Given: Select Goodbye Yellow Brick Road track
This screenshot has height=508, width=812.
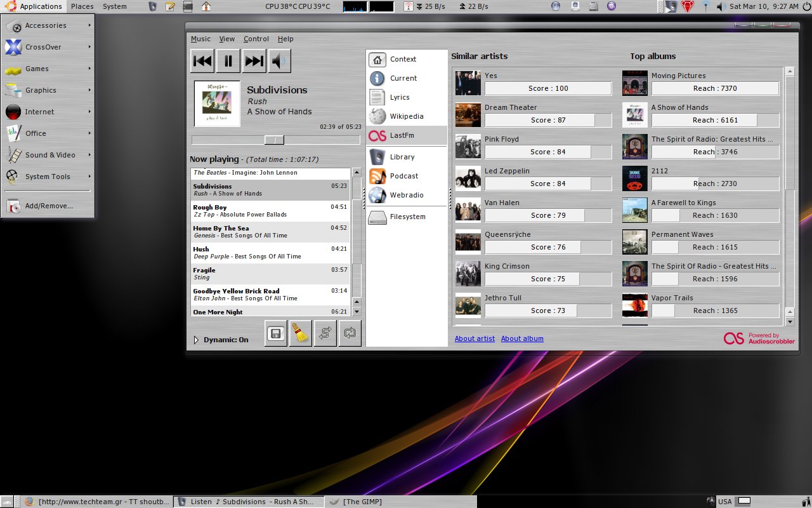Looking at the screenshot, I should (x=270, y=295).
